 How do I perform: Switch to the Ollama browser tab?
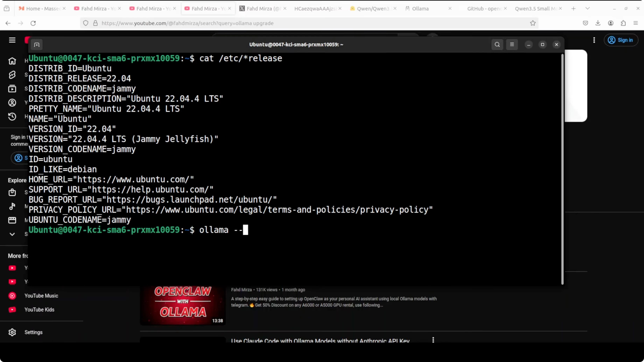(420, 9)
